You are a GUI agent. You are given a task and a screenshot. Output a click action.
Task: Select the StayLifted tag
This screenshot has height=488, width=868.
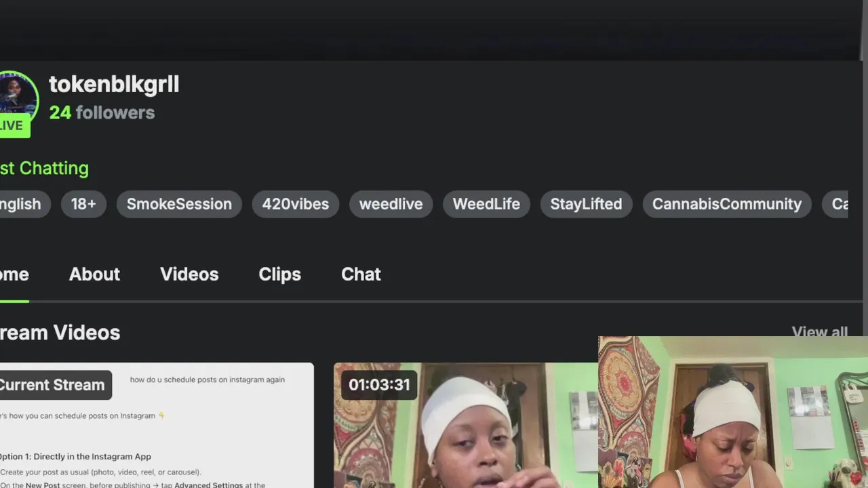coord(586,204)
